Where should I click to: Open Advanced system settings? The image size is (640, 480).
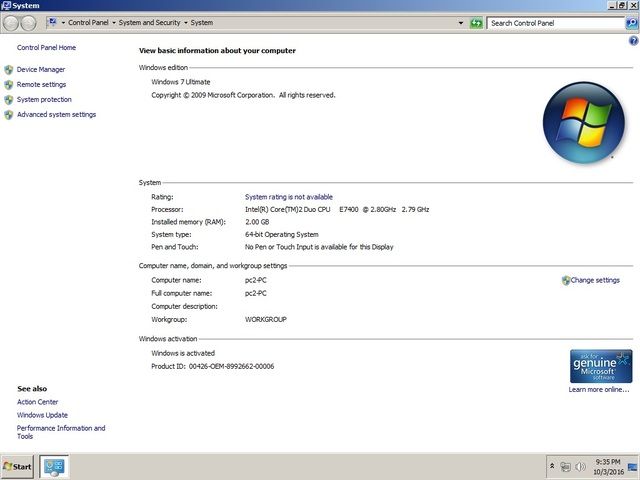(56, 115)
